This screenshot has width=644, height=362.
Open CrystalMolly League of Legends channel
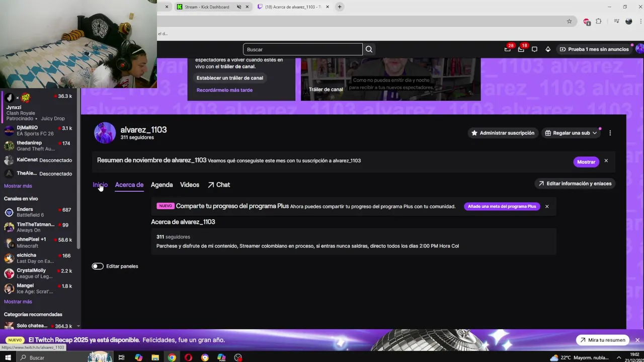pos(39,273)
